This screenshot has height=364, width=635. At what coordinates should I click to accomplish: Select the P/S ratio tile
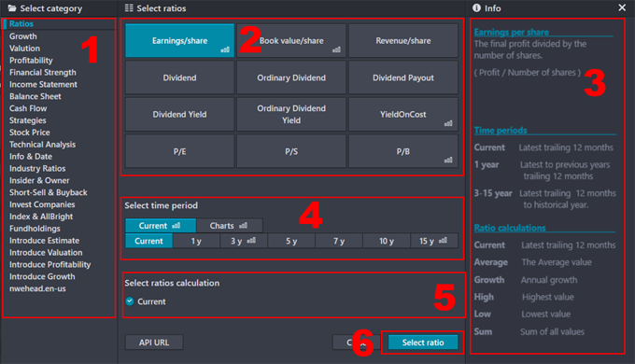(291, 151)
